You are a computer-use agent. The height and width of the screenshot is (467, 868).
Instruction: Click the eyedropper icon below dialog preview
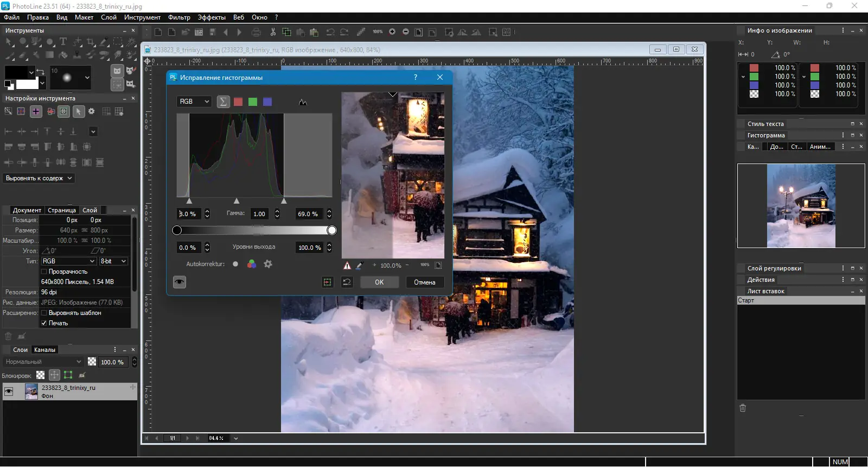coord(359,266)
